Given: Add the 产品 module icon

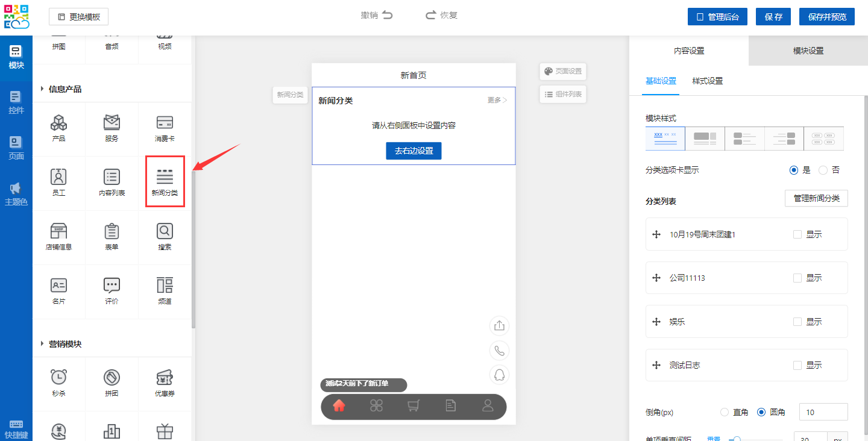Looking at the screenshot, I should tap(58, 128).
